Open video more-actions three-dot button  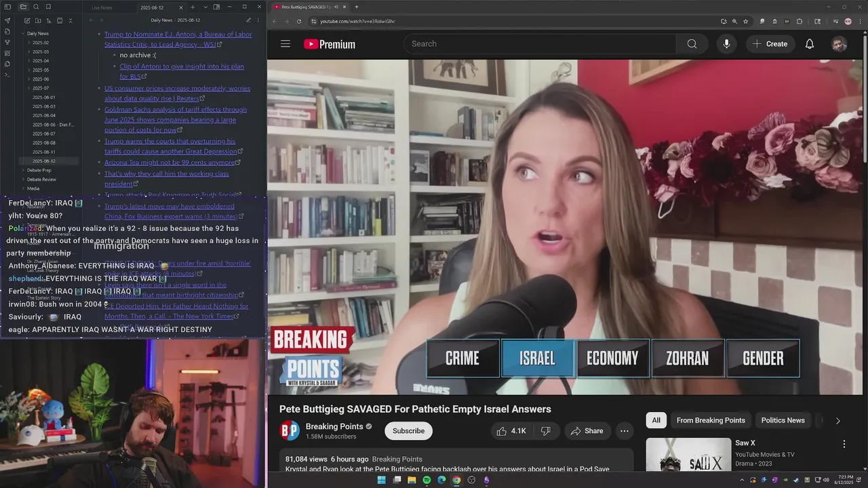click(x=624, y=431)
